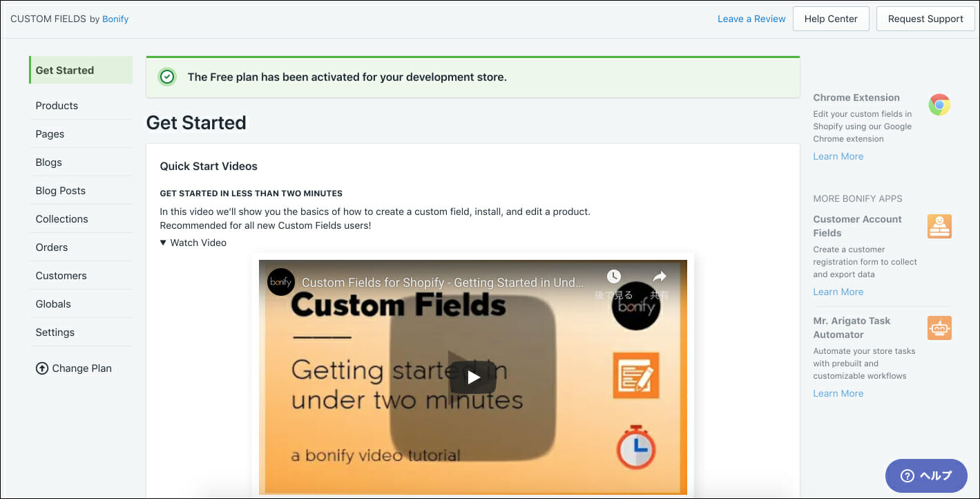Click the Chrome Extension logo icon

click(939, 105)
